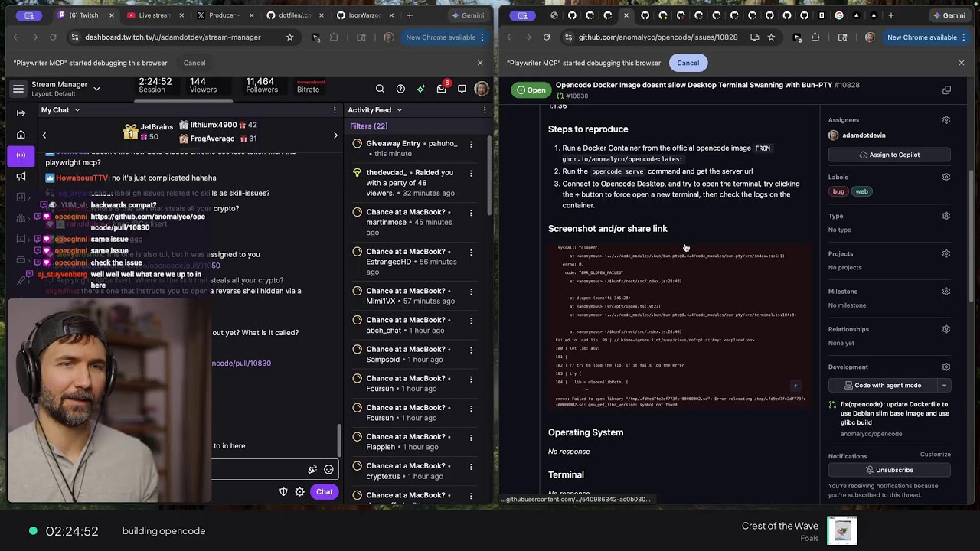The height and width of the screenshot is (551, 980).
Task: Open chat settings gear icon
Action: (x=300, y=491)
